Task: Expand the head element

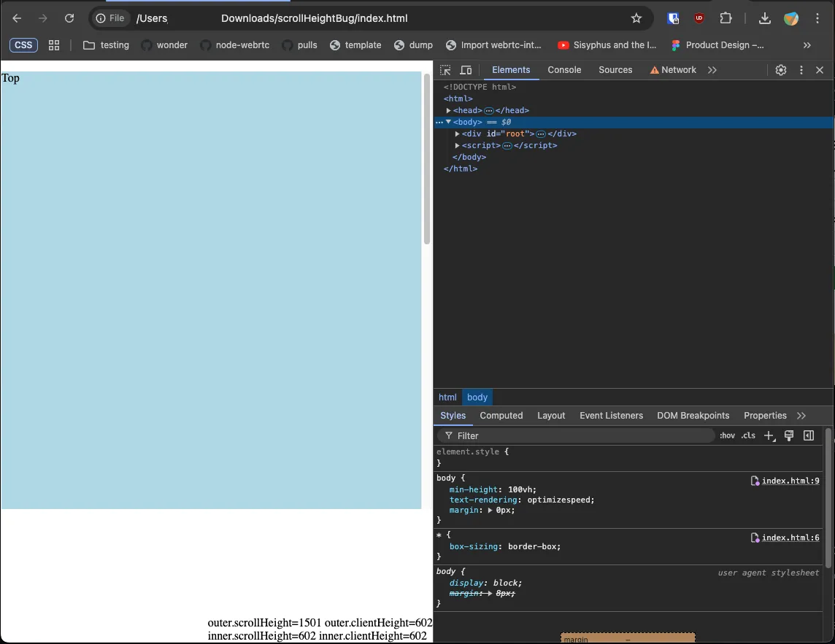Action: pos(448,110)
